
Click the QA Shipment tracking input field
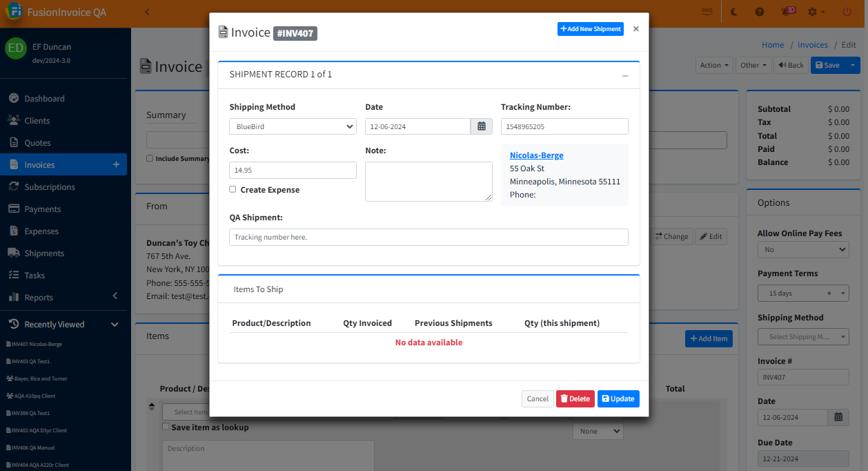click(x=428, y=237)
